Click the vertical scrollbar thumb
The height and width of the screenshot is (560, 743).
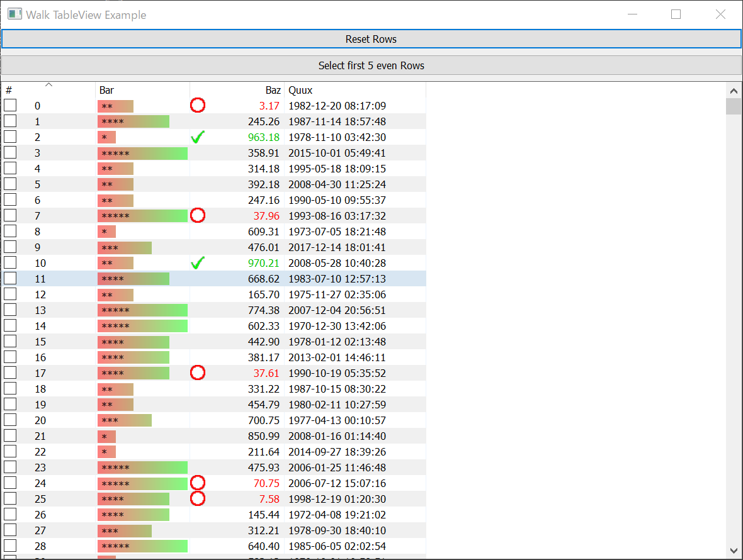pos(734,106)
